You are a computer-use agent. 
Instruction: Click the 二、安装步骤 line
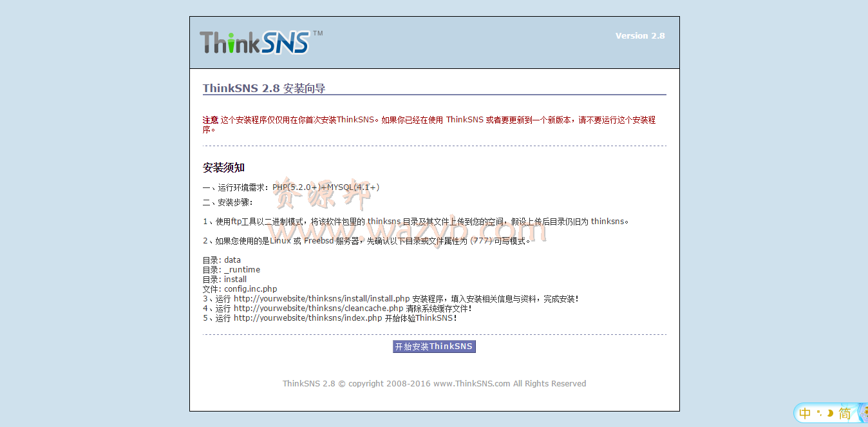pyautogui.click(x=228, y=202)
